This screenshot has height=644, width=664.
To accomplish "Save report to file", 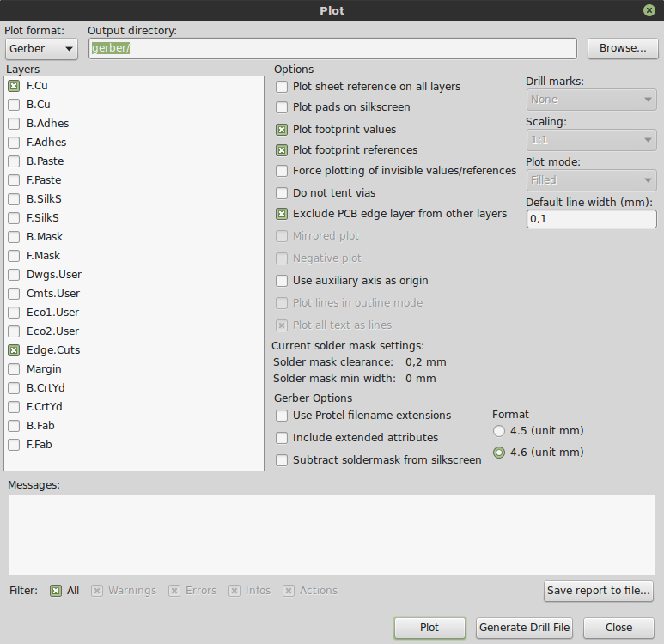I will tap(600, 591).
